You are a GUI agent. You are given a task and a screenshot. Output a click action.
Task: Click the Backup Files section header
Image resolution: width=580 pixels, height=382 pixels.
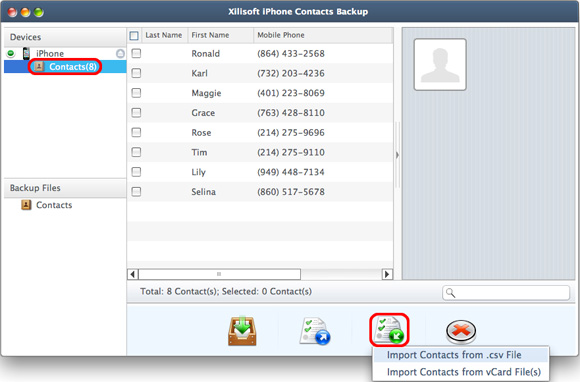click(x=65, y=188)
